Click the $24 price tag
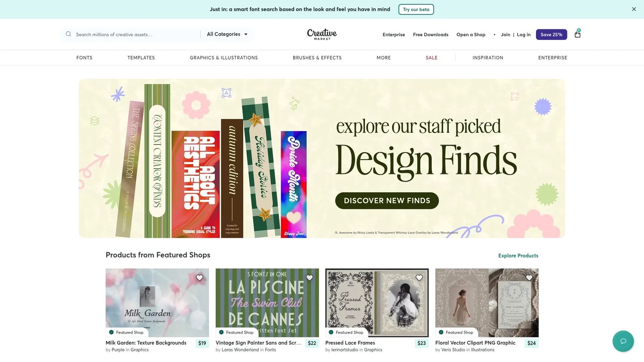The height and width of the screenshot is (362, 644). tap(532, 343)
